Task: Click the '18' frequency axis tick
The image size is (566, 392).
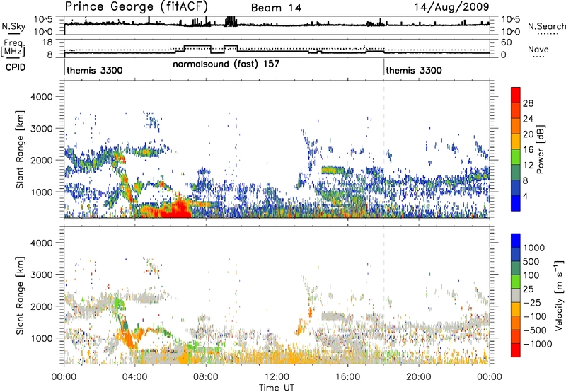Action: tap(47, 42)
